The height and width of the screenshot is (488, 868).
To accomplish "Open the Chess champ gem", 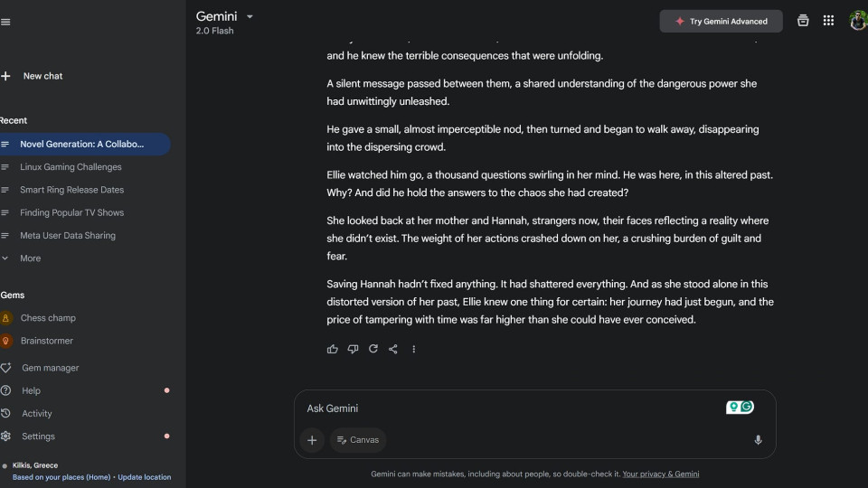I will 48,318.
